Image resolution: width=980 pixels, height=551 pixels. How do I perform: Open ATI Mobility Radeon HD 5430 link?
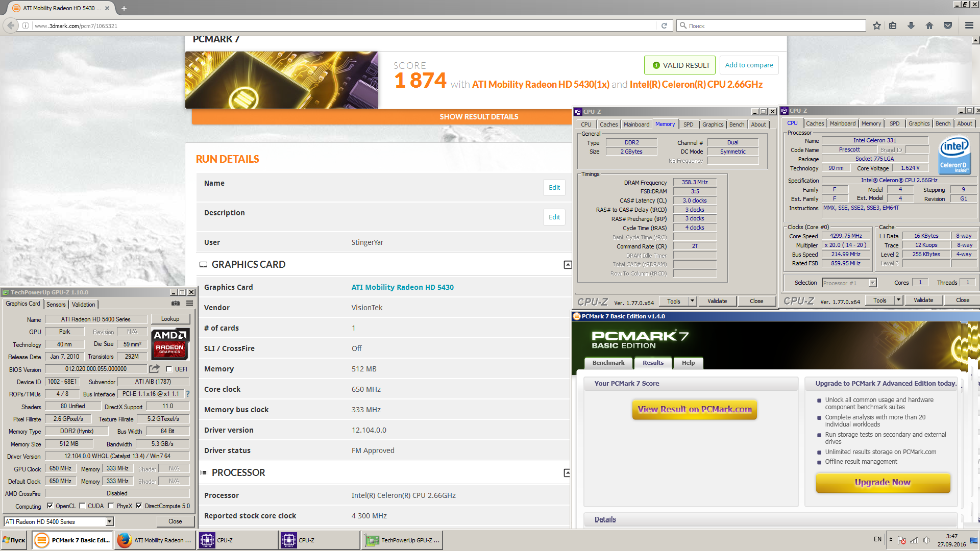pos(402,287)
